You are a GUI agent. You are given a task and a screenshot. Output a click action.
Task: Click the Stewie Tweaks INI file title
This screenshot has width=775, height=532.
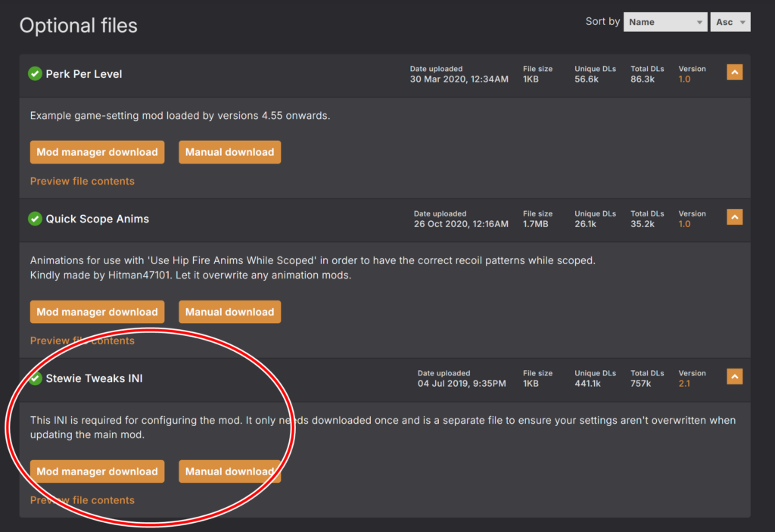click(94, 378)
